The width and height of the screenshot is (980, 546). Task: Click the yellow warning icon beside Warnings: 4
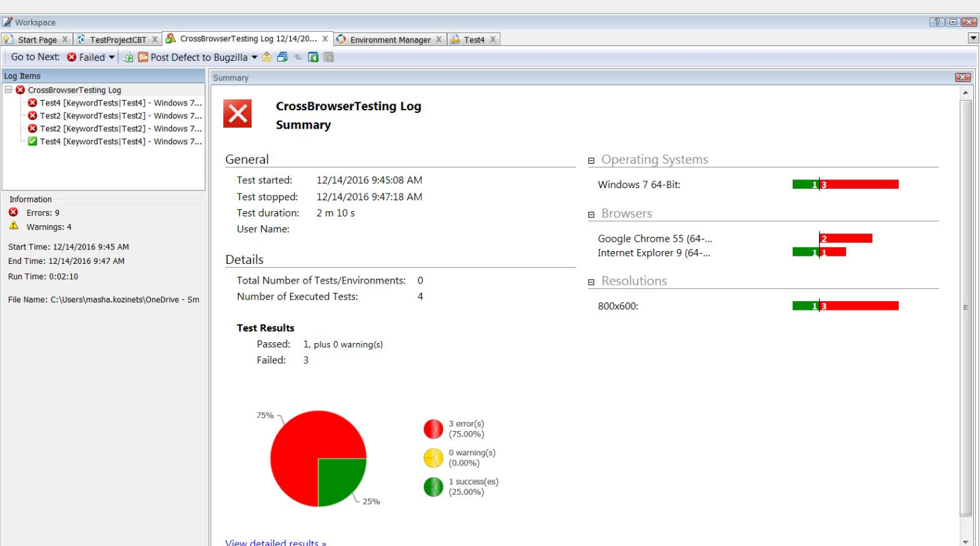(x=14, y=226)
